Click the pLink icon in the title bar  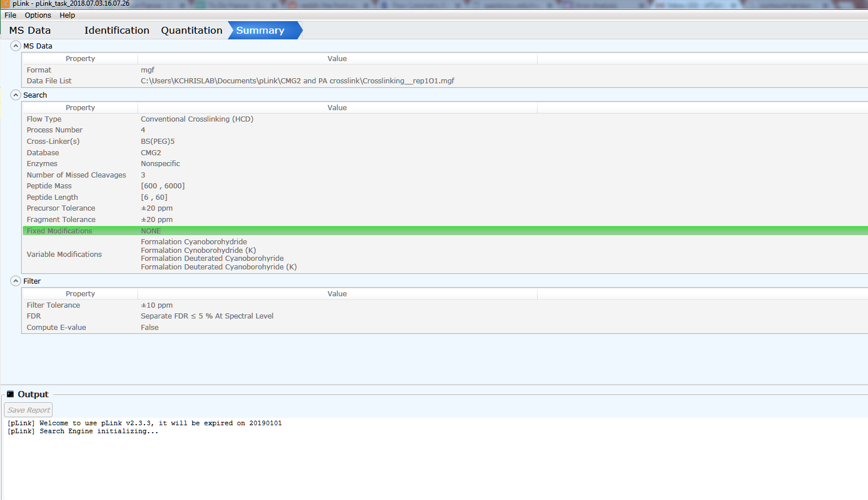(6, 3)
